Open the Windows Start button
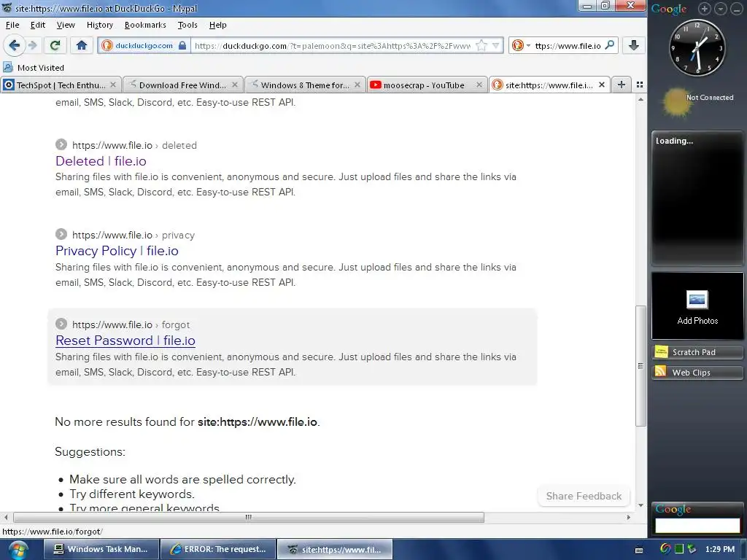This screenshot has width=747, height=560. 18,550
